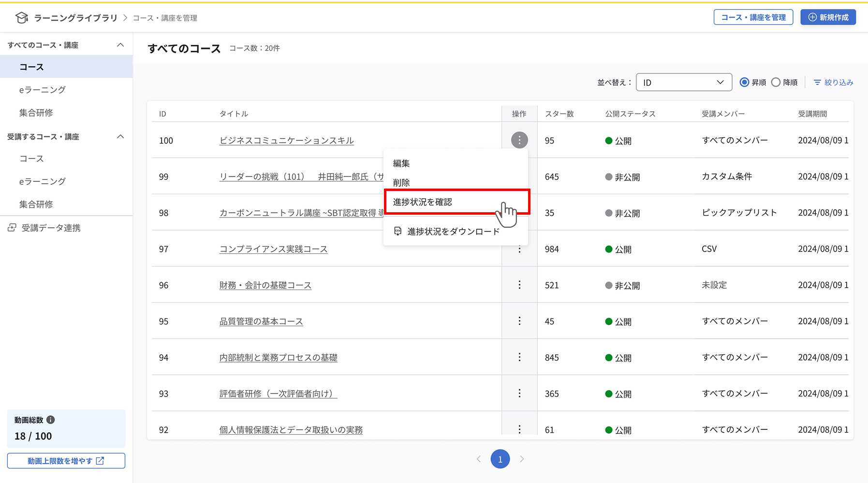Click the graduation cap Learning Library icon
Image resolution: width=868 pixels, height=483 pixels.
point(22,18)
